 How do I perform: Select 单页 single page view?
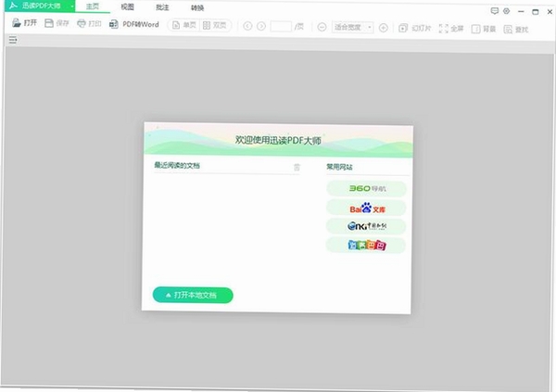(x=184, y=25)
